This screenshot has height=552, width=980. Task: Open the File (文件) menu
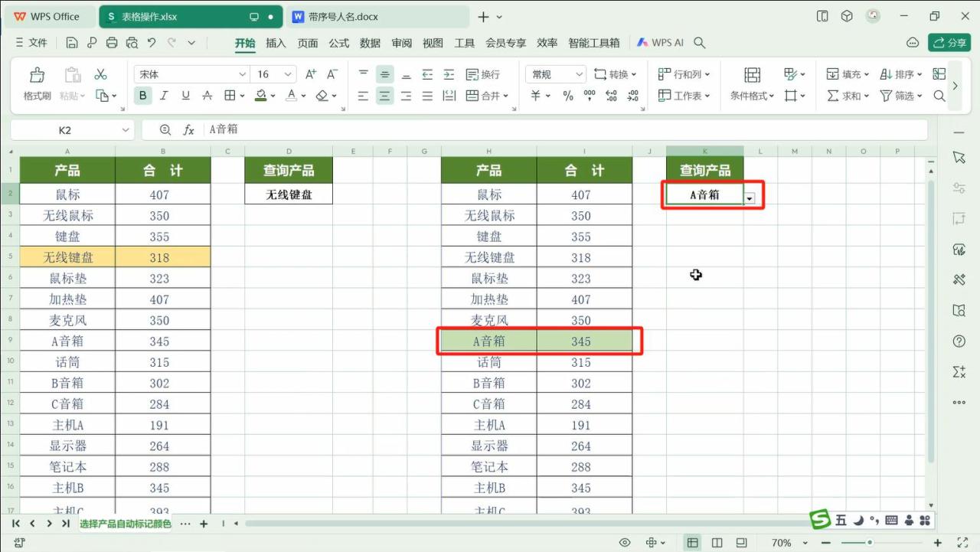(x=31, y=42)
